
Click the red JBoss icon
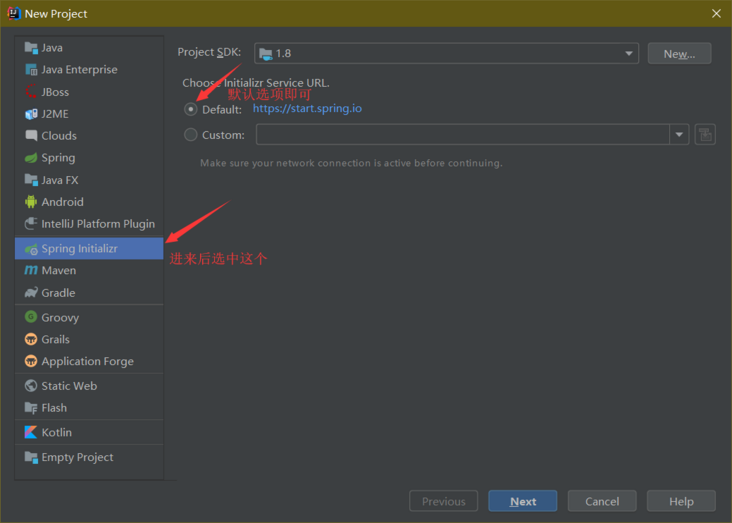click(31, 92)
